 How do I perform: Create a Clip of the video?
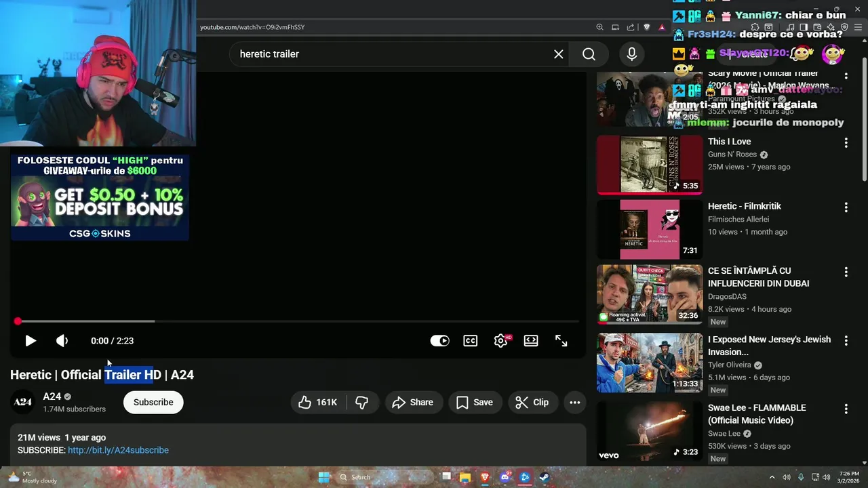coord(532,403)
